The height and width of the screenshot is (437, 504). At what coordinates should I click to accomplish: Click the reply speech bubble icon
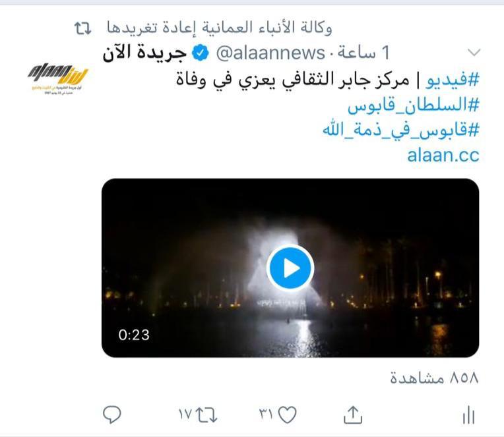click(112, 415)
